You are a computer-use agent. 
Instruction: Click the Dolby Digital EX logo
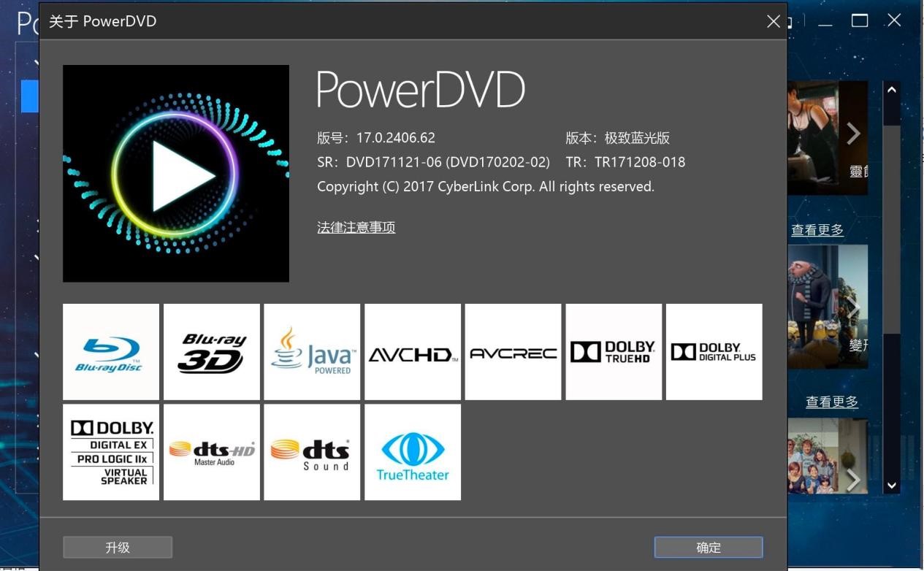click(110, 451)
